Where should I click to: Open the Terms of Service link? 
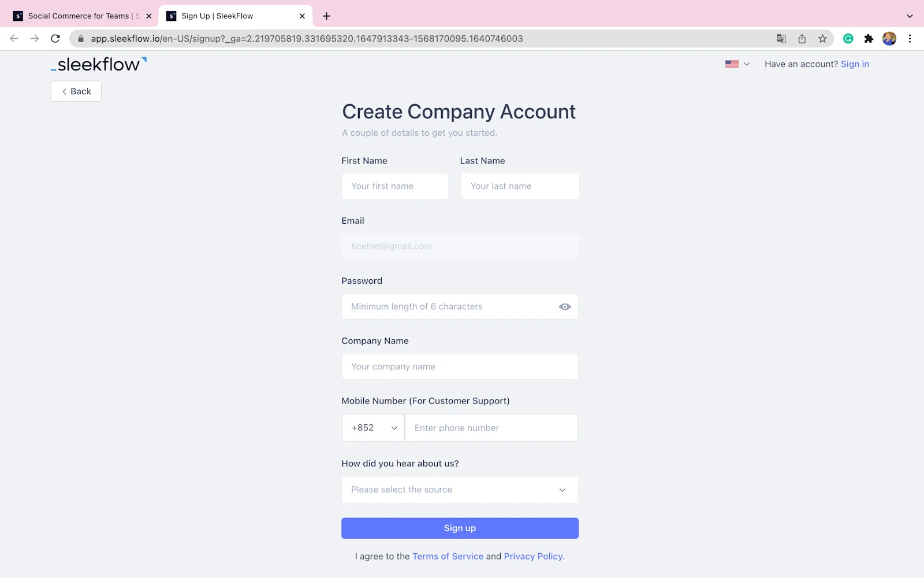tap(448, 556)
